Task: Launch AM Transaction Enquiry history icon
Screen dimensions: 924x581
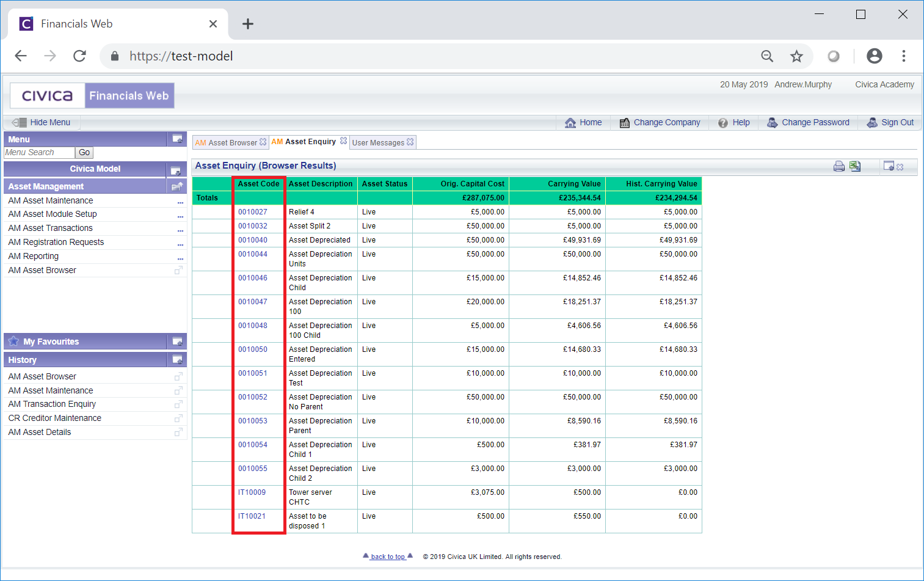Action: 179,404
